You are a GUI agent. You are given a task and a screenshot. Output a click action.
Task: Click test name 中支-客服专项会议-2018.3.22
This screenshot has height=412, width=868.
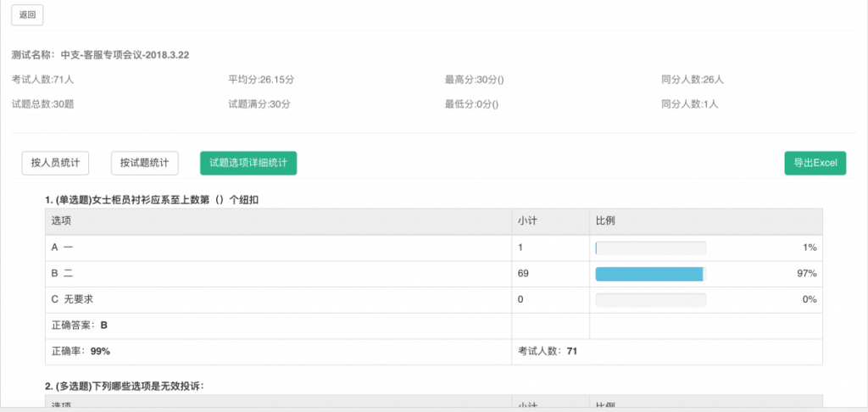[x=125, y=55]
